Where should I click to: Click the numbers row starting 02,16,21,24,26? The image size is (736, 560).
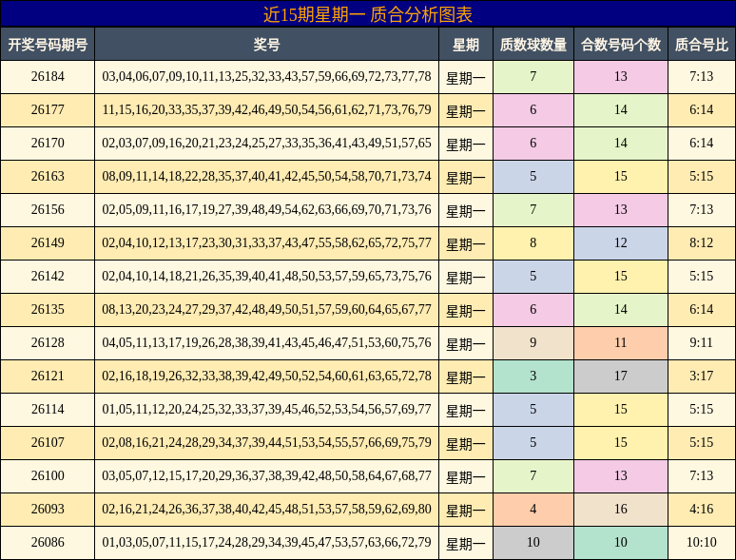point(266,510)
